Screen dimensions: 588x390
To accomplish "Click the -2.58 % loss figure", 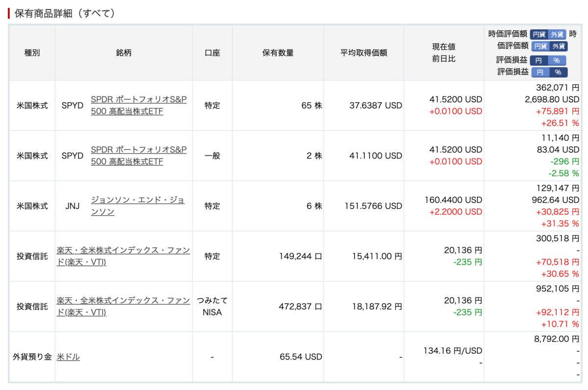I will [x=563, y=173].
